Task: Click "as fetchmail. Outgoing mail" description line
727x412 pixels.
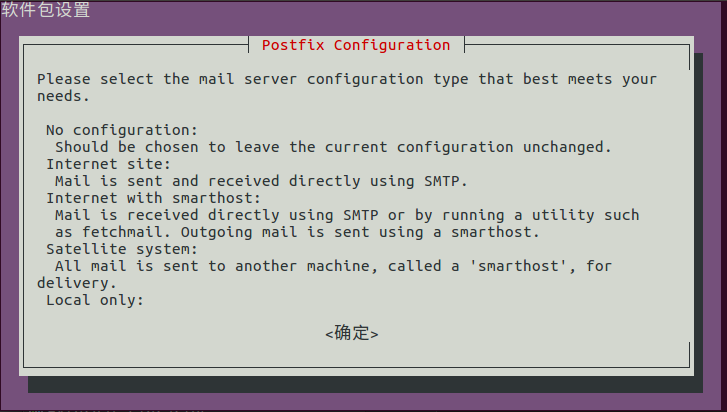Action: (297, 232)
